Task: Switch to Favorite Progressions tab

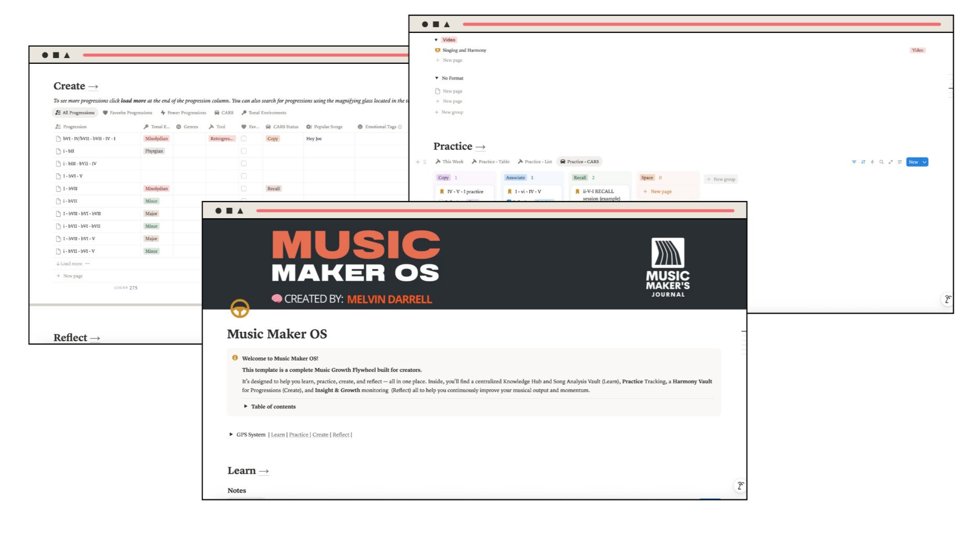Action: pyautogui.click(x=127, y=113)
